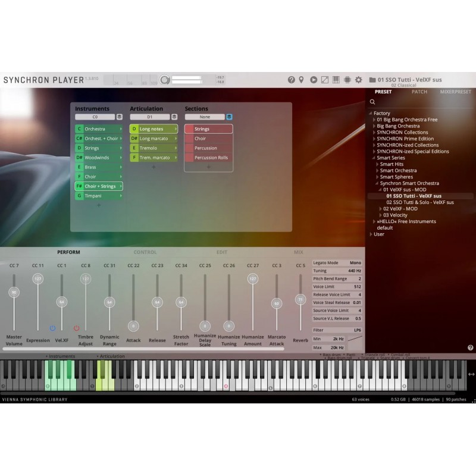Collapse the Factory preset tree

370,113
